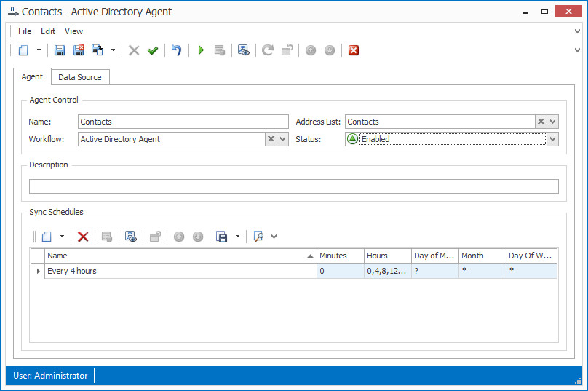Open the Edit menu
This screenshot has width=588, height=391.
click(x=48, y=31)
